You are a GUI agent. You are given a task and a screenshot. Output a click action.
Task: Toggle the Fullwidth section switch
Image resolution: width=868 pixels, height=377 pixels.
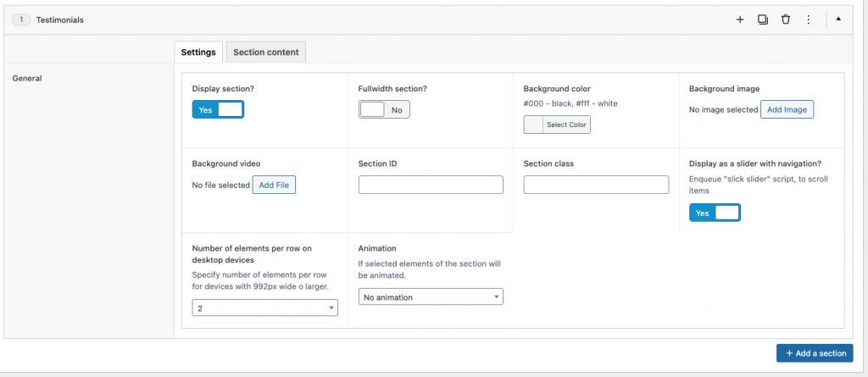(x=384, y=109)
